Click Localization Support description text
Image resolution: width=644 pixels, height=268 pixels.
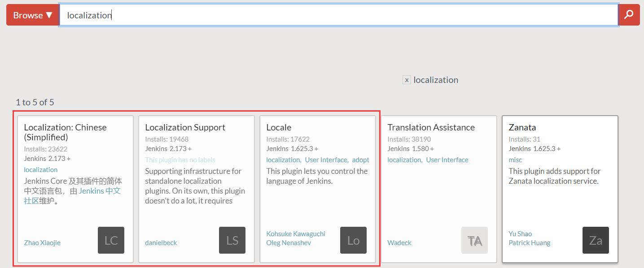coord(195,186)
